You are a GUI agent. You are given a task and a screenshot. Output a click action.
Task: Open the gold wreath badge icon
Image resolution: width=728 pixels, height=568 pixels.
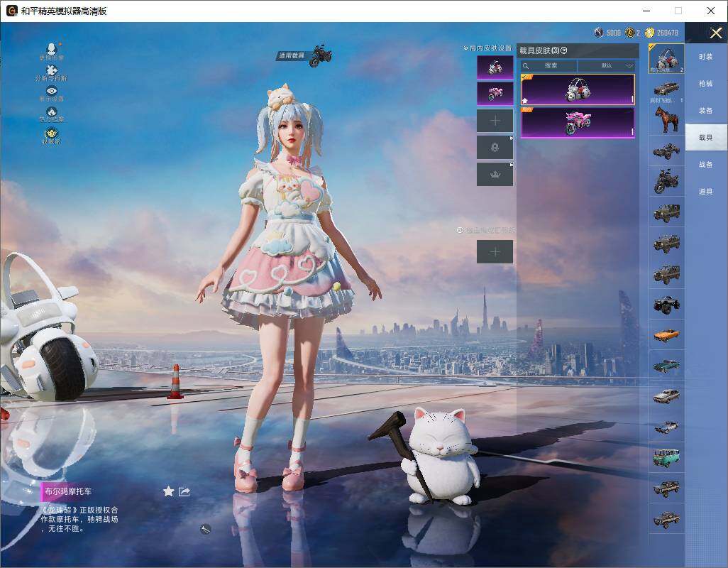(x=52, y=135)
